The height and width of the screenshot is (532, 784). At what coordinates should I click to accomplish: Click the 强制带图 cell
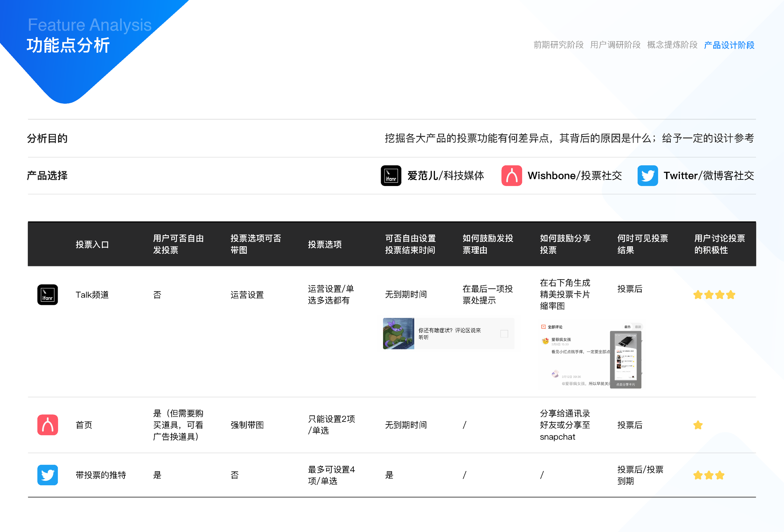coord(247,425)
